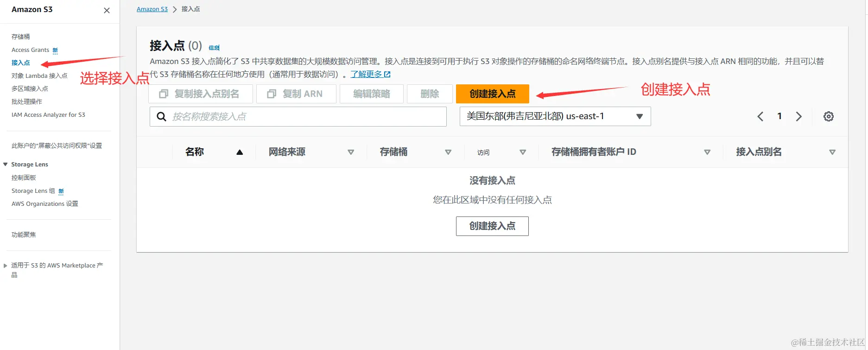Click external link icon next to 了解更多

tap(387, 74)
